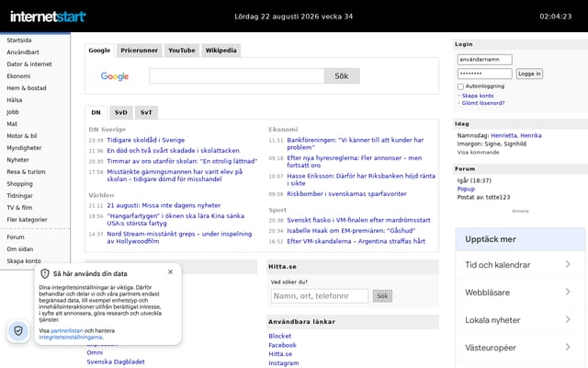
Task: Switch to the Wikipedia search tab
Action: click(x=220, y=51)
